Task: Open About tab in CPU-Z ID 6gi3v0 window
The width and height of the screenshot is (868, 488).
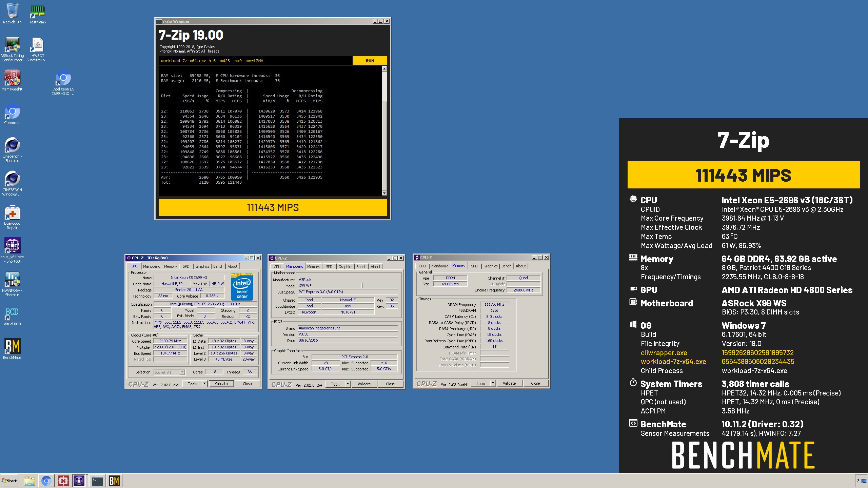Action: pyautogui.click(x=233, y=266)
